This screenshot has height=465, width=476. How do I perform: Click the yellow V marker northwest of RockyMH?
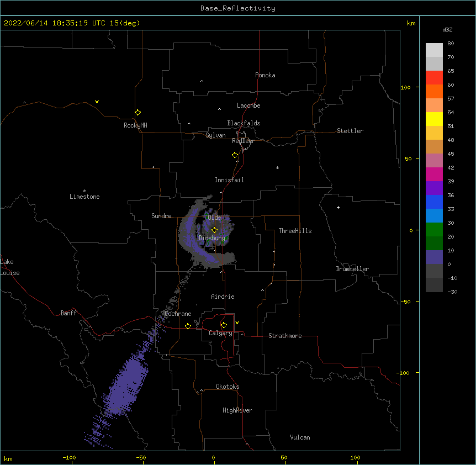click(x=97, y=102)
